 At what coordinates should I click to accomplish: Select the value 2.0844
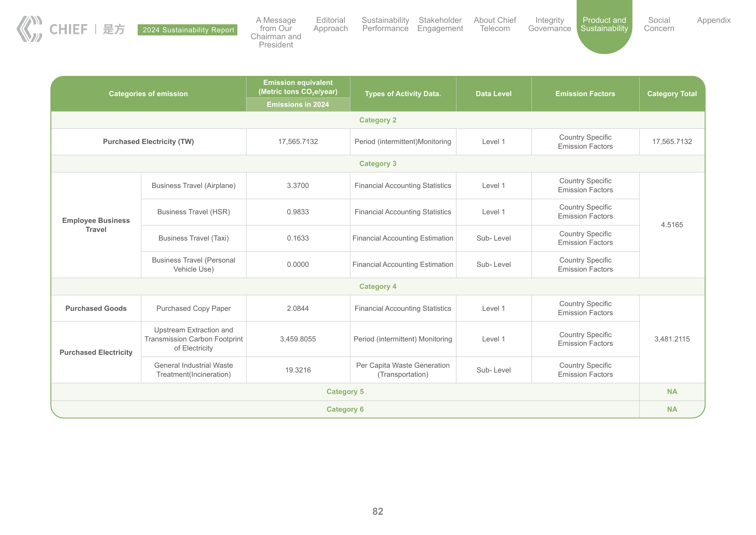click(x=298, y=309)
